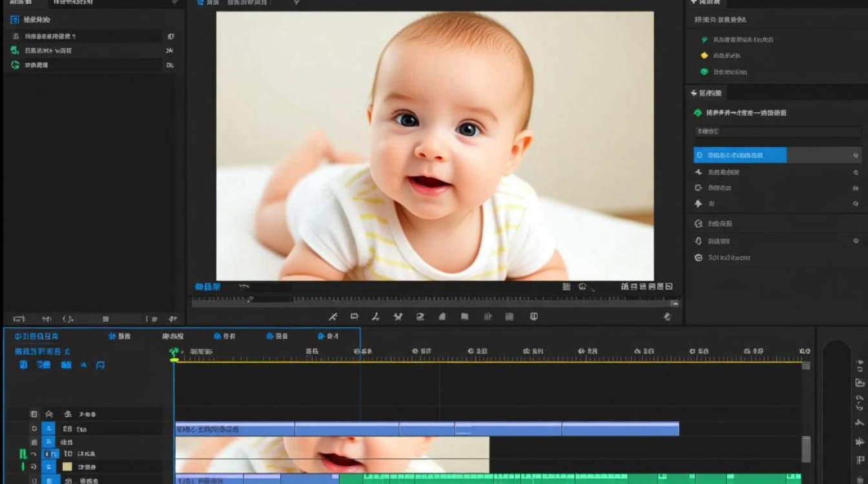868x484 pixels.
Task: Select the green shield icon beside right panel heading
Action: pos(697,113)
